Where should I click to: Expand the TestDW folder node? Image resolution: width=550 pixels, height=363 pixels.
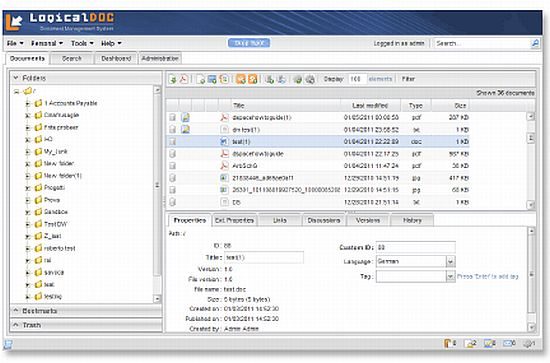pos(28,224)
